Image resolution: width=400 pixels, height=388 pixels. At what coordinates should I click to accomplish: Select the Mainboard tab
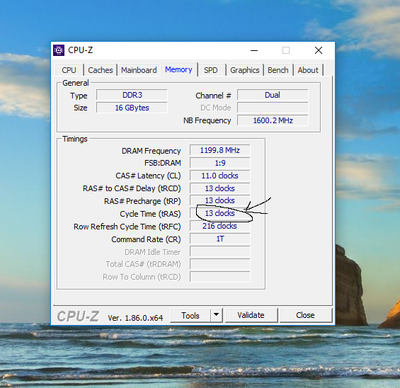(x=139, y=70)
